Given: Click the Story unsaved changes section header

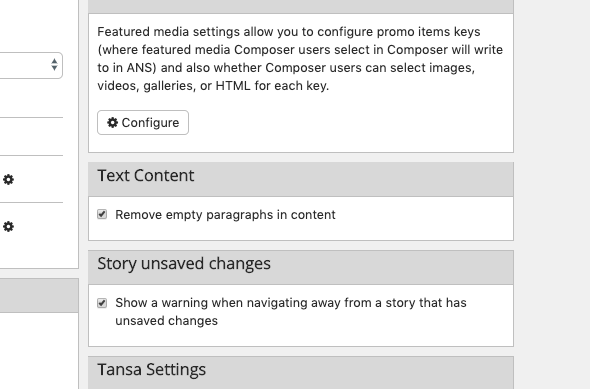Looking at the screenshot, I should pos(301,267).
